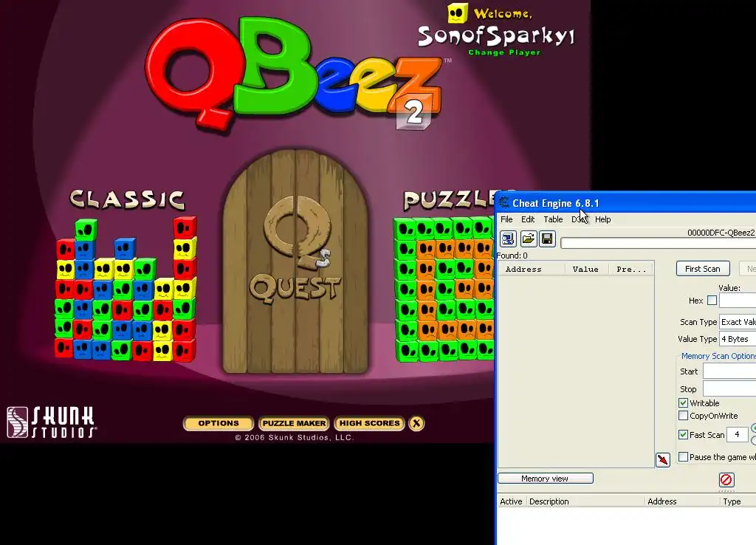Click the red arrow add-address icon

pos(663,459)
